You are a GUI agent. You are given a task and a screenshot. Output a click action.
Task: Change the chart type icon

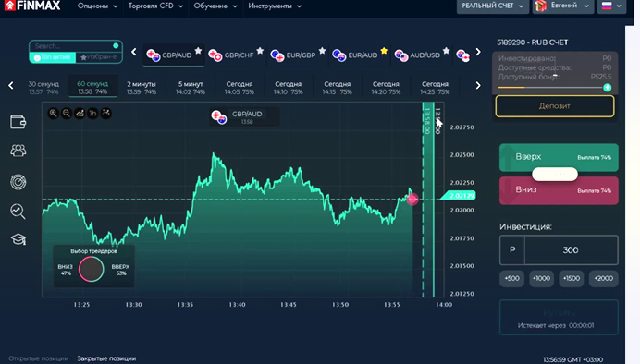click(x=80, y=114)
